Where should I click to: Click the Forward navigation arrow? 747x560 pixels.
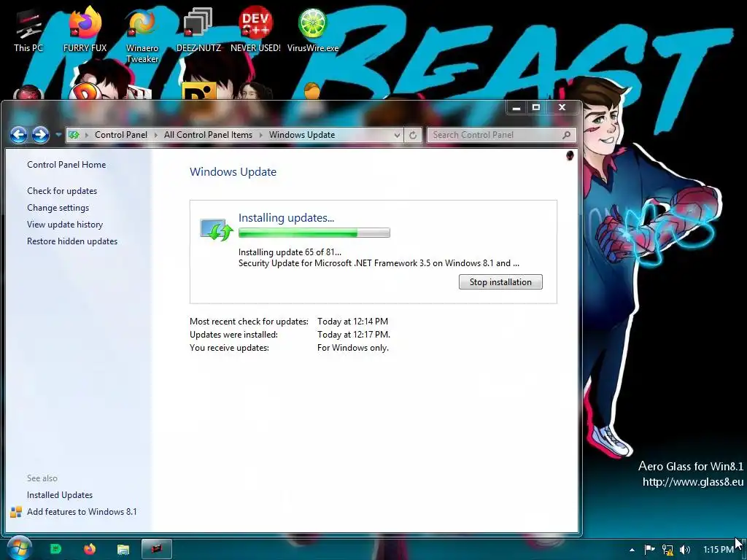pos(41,135)
